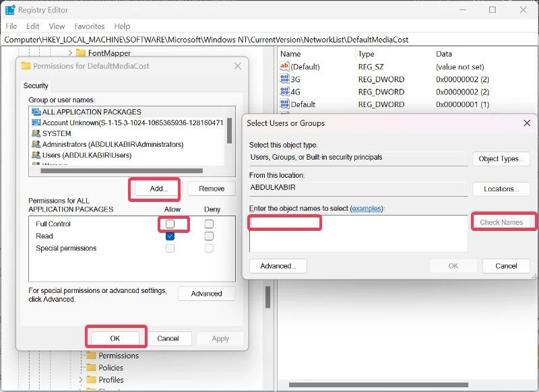Screen dimensions: 539x392
Task: Tick the Deny checkbox for Full Control
Action: pos(209,224)
